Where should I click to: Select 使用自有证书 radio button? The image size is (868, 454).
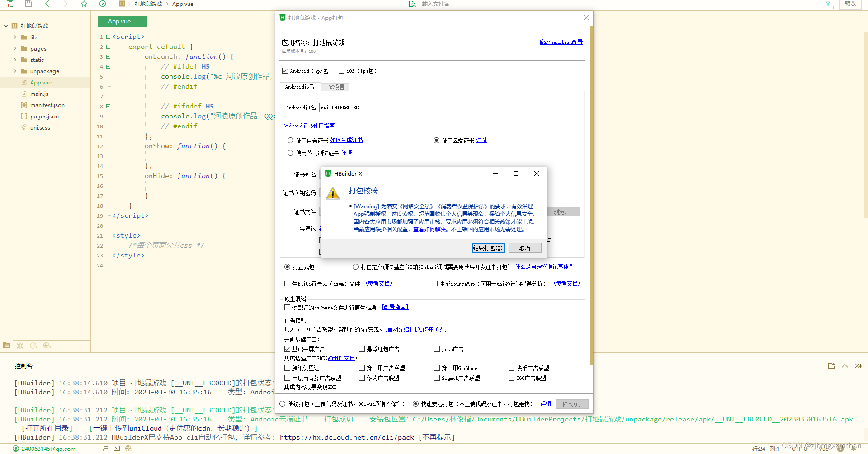tap(291, 140)
